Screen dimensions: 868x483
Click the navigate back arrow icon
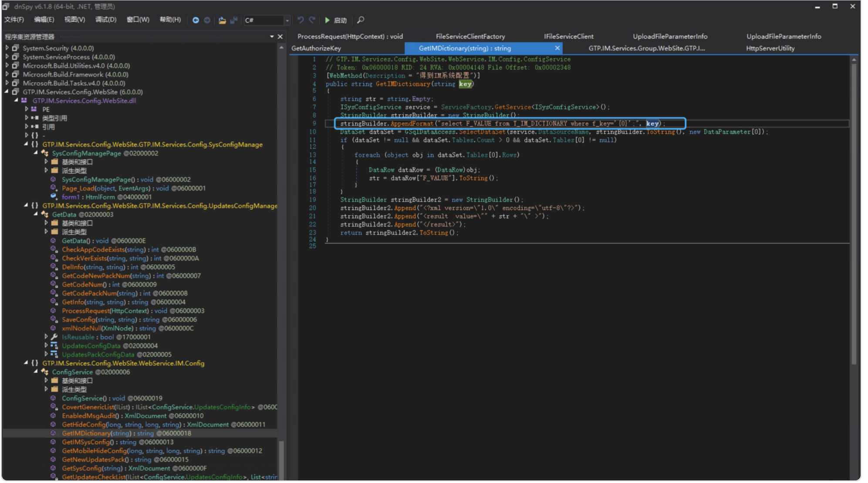point(196,20)
